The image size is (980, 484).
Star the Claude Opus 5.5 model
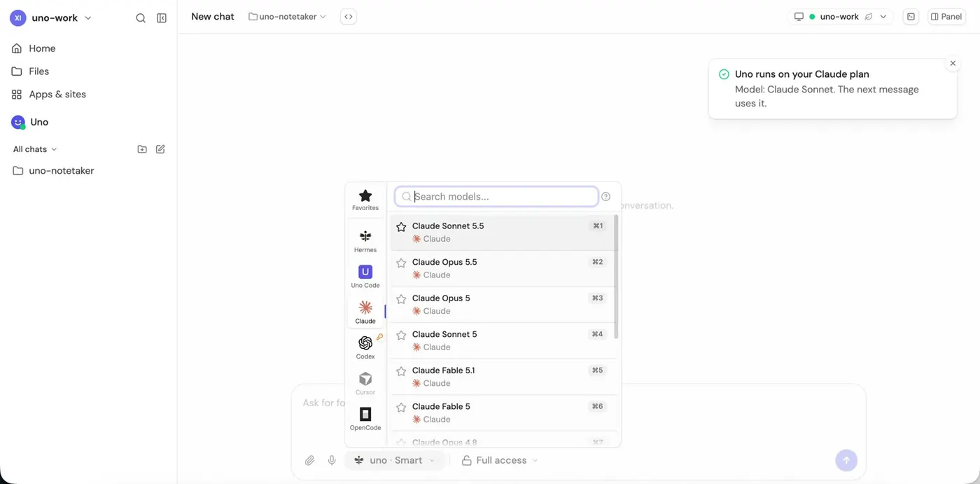click(x=401, y=263)
